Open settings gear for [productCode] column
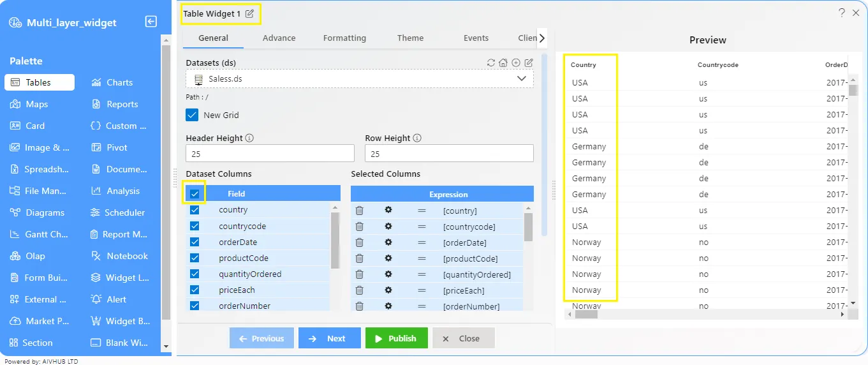 point(388,258)
